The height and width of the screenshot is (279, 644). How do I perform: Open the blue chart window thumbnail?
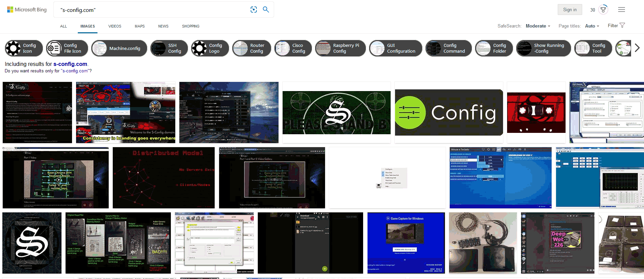[600, 178]
